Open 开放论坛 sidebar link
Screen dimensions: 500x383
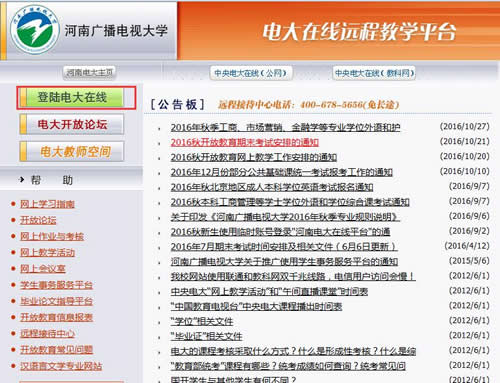point(38,220)
